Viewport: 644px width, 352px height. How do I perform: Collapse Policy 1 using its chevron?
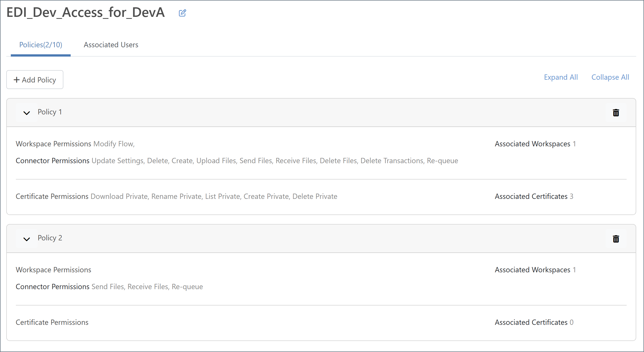click(x=27, y=113)
